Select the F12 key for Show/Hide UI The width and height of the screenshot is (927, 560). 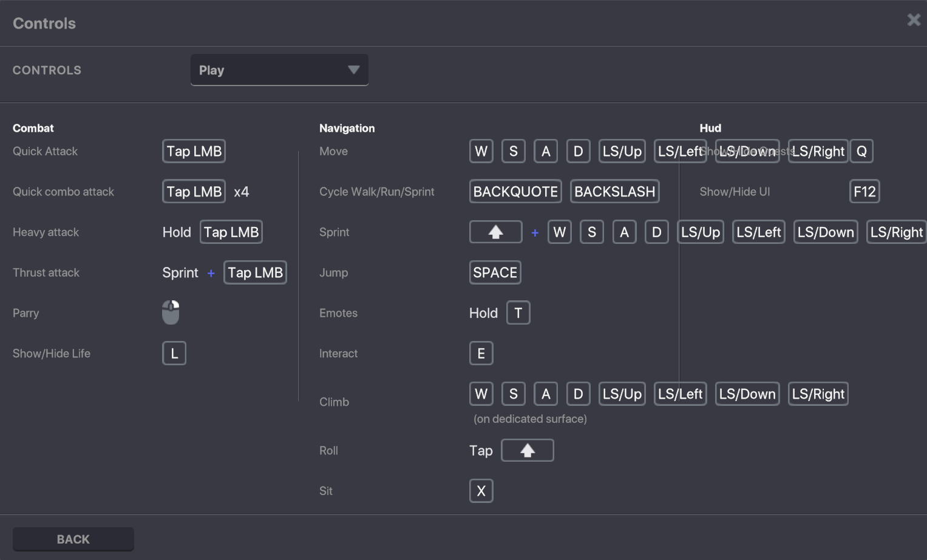point(864,192)
